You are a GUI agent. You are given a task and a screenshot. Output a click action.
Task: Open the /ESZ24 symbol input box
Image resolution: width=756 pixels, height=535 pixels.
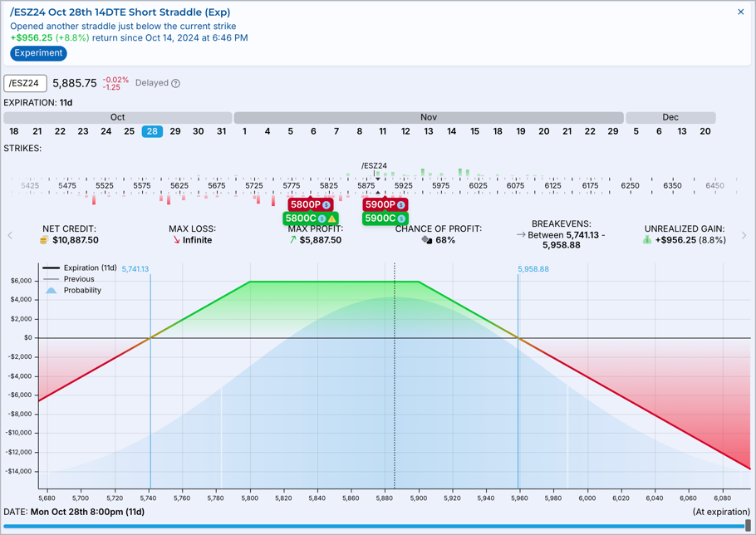tap(25, 83)
